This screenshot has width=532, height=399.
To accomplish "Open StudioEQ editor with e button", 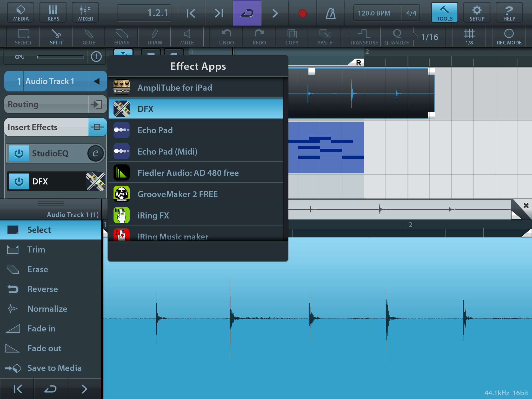I will point(96,153).
